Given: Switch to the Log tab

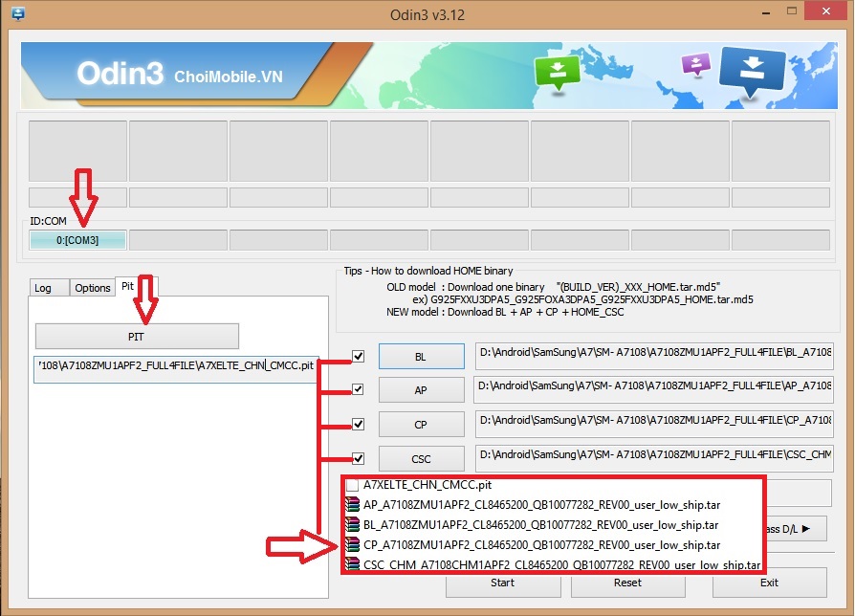Looking at the screenshot, I should tap(49, 288).
